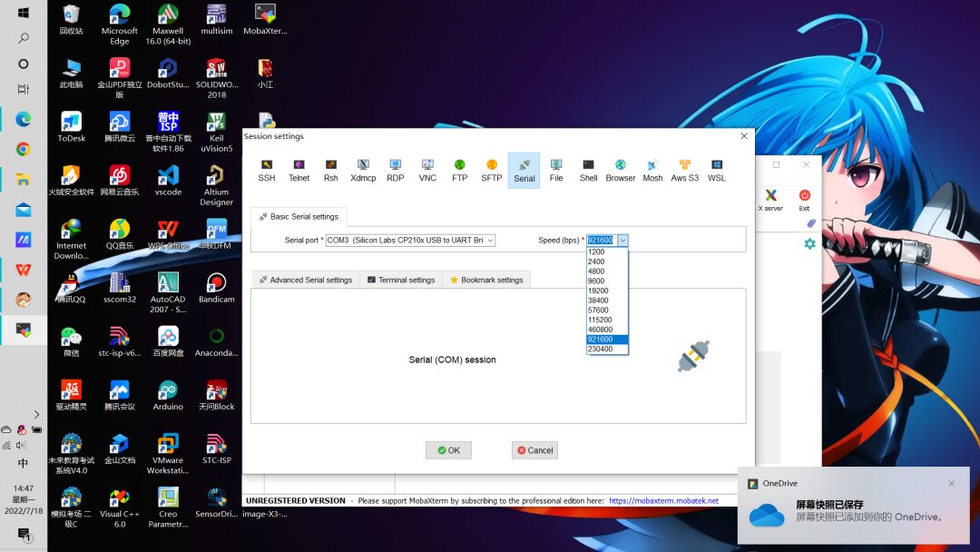Open taskbar search

coord(23,38)
